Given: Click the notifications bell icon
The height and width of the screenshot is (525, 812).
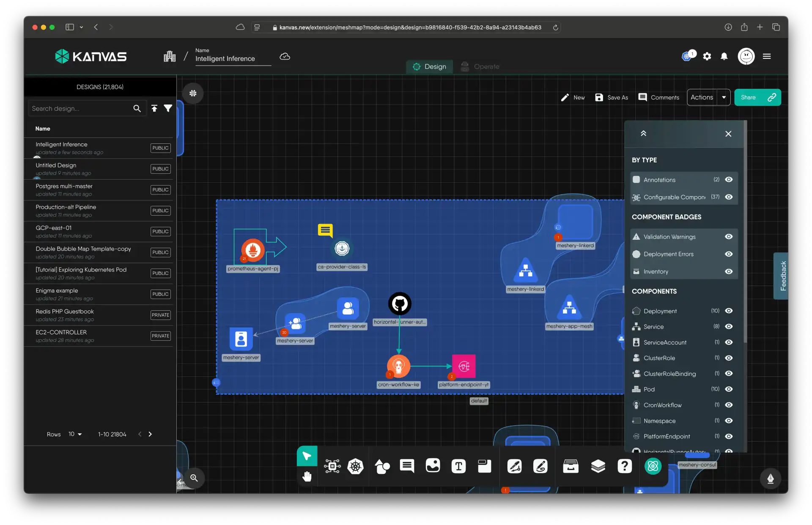Looking at the screenshot, I should tap(724, 56).
